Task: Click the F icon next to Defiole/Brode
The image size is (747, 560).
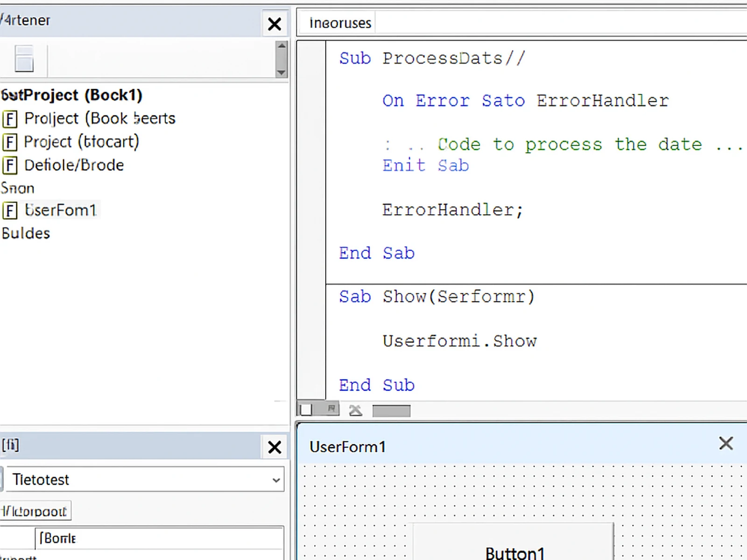Action: click(x=9, y=165)
